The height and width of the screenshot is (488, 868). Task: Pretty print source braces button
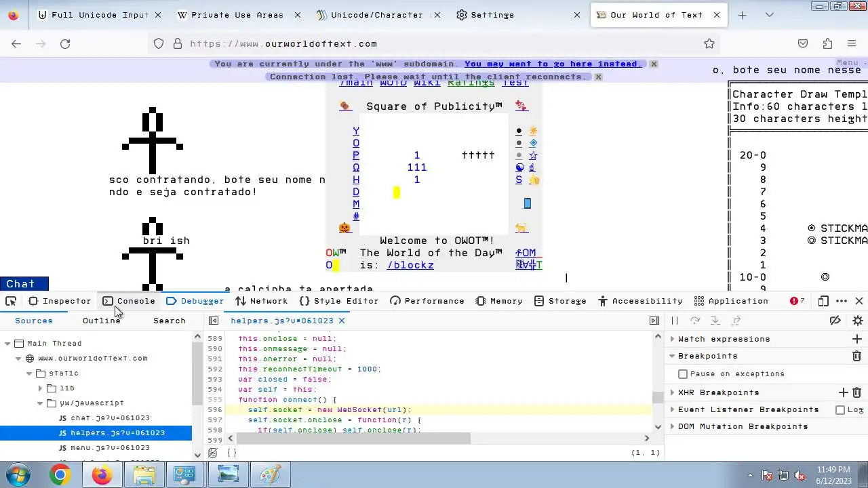tap(232, 453)
